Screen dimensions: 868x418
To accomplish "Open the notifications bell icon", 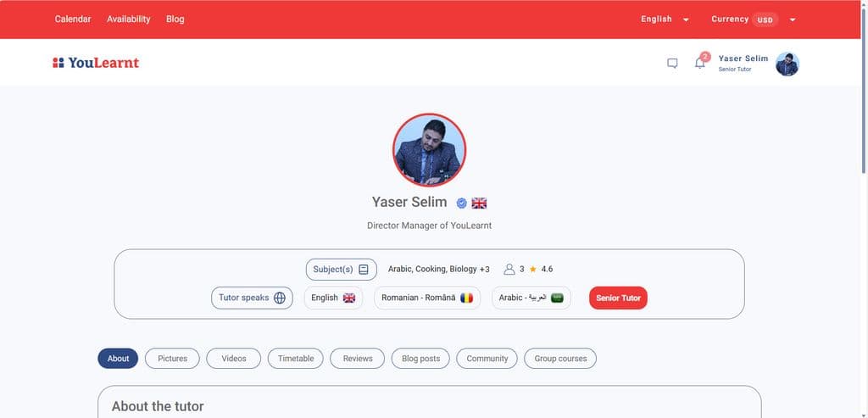I will pos(699,63).
